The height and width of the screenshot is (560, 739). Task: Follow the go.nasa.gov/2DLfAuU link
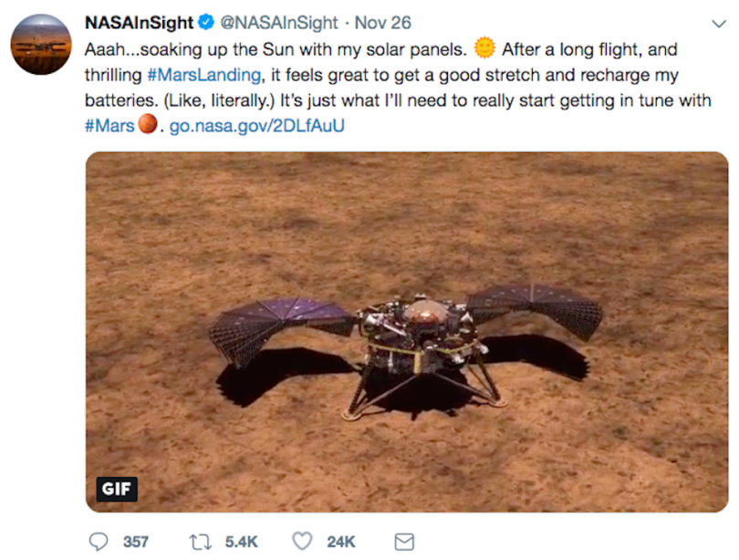tap(257, 125)
